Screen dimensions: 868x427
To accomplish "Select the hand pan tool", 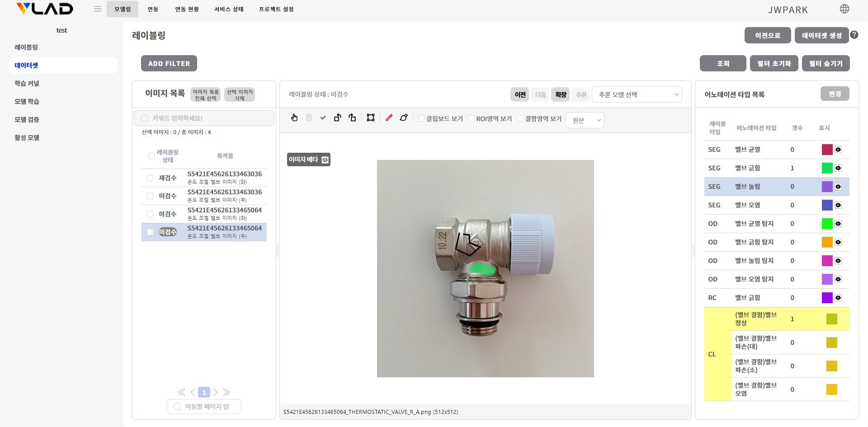I will pyautogui.click(x=294, y=118).
